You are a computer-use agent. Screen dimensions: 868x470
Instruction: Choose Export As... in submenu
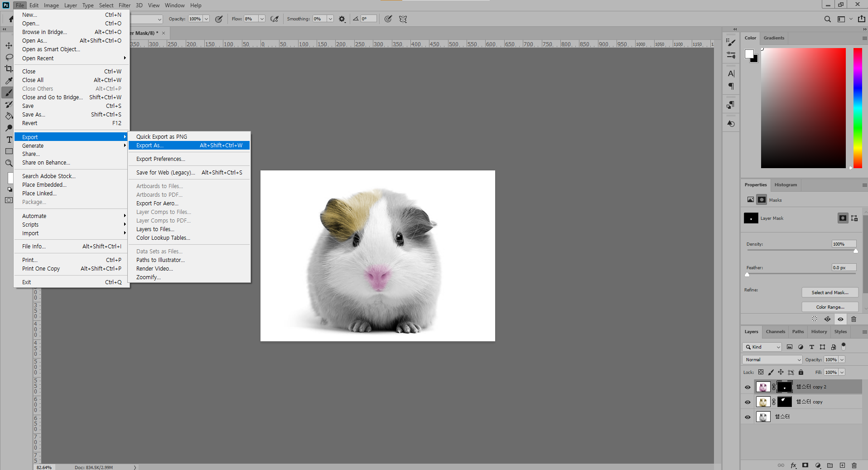[x=189, y=145]
